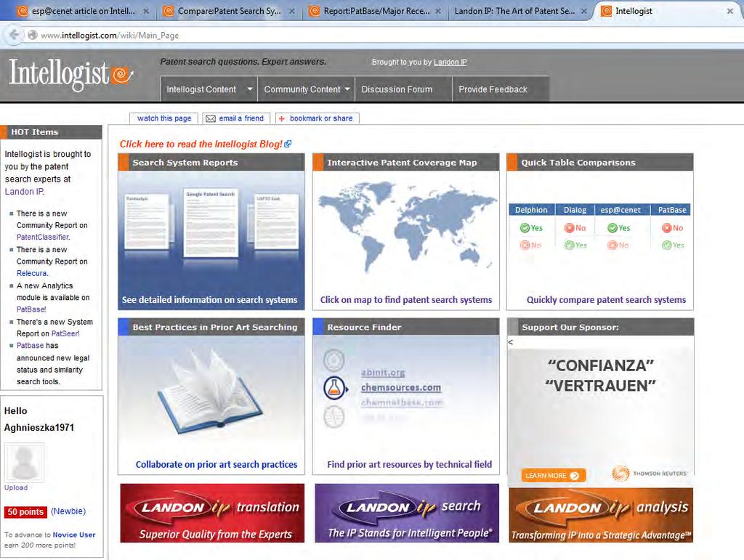Click the globe icon in address bar
Viewport: 744px width, 560px height.
32,35
